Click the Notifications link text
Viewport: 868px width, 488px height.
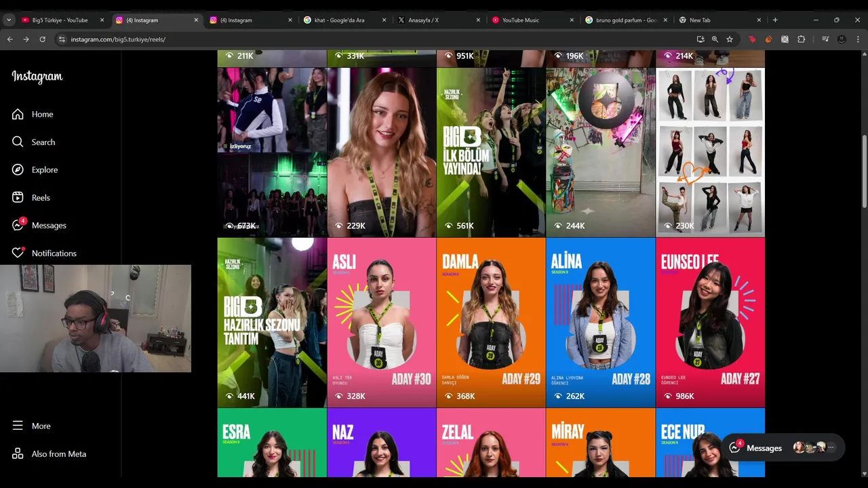tap(54, 253)
